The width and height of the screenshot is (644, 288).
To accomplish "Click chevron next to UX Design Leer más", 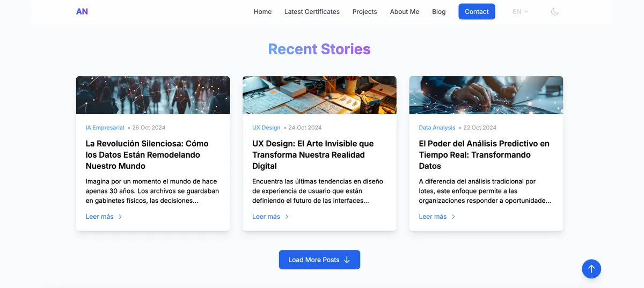I will tap(287, 217).
